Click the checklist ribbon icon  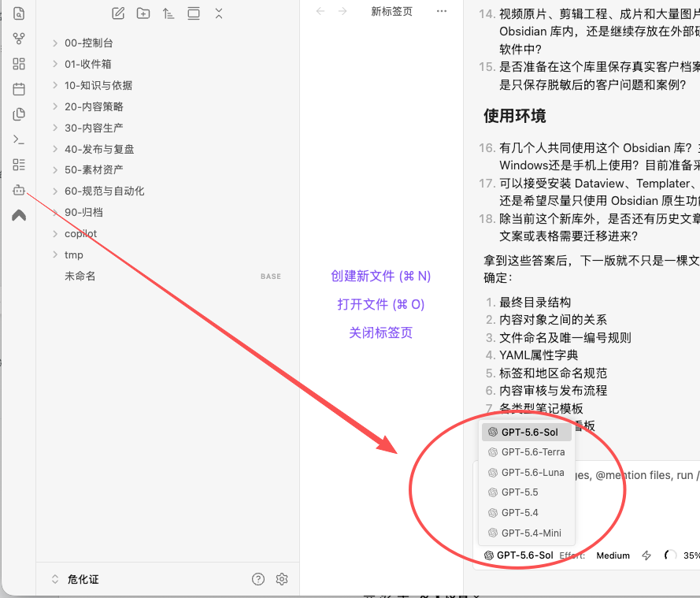[x=19, y=165]
